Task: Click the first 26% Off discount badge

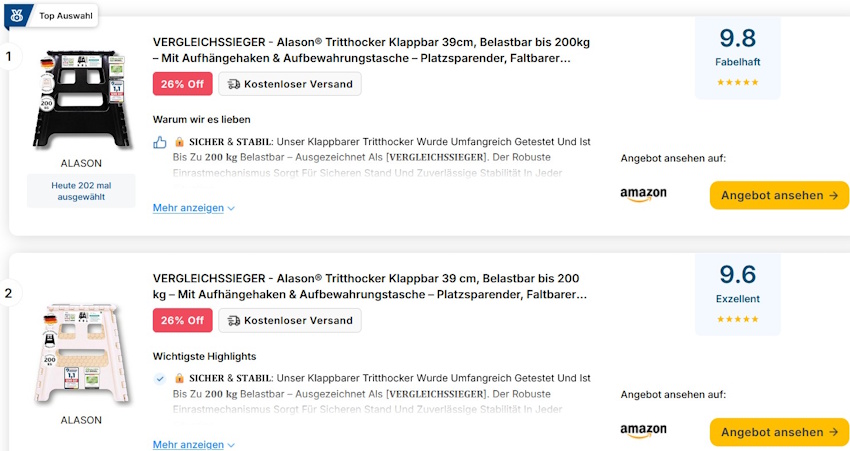Action: coord(182,84)
